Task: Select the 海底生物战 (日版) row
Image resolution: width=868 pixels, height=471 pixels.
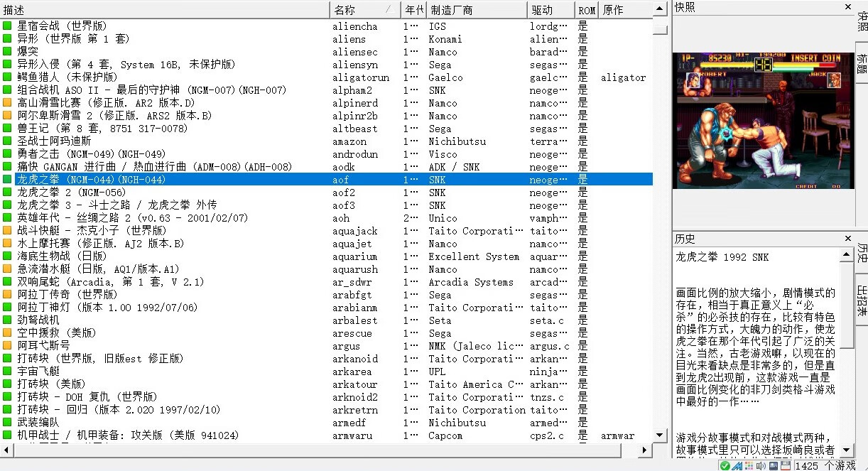Action: coord(326,256)
